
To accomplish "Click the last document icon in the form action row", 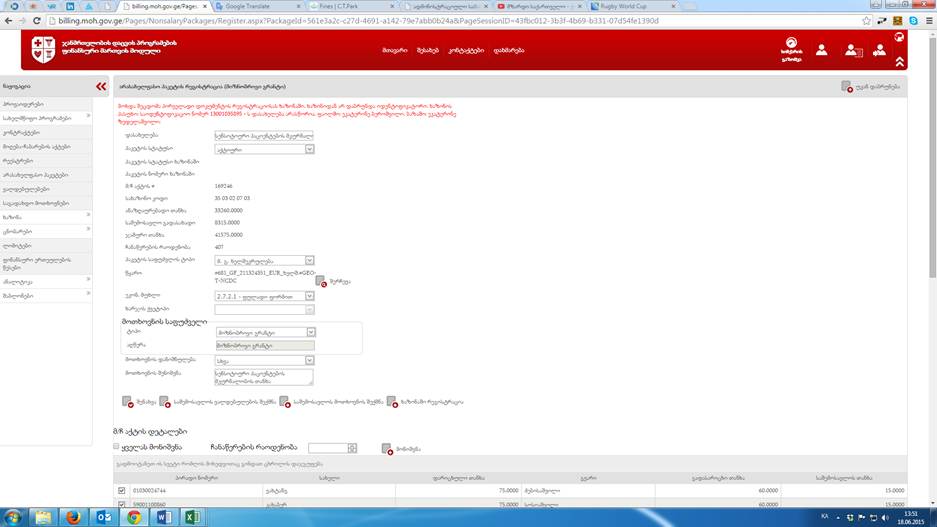I will [x=392, y=402].
